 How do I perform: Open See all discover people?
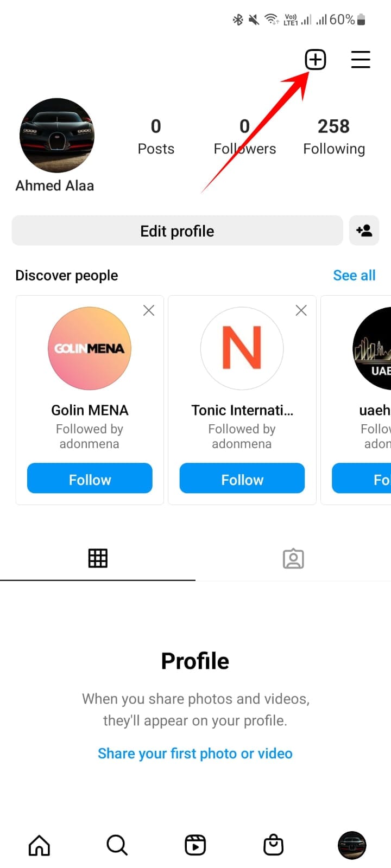354,276
